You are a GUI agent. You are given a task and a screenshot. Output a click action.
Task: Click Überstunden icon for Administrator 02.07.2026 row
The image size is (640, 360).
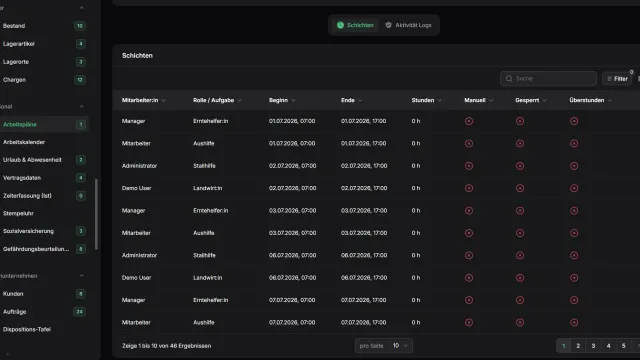pyautogui.click(x=574, y=166)
